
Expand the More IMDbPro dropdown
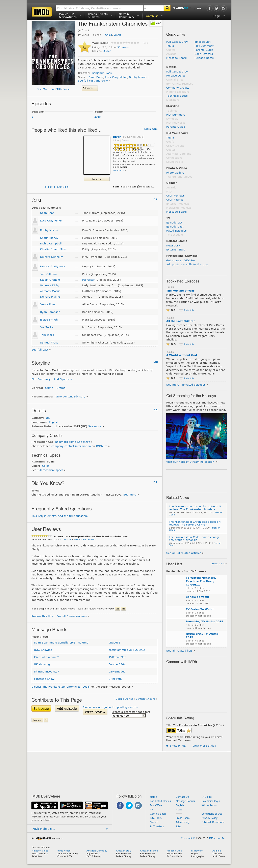182,8
